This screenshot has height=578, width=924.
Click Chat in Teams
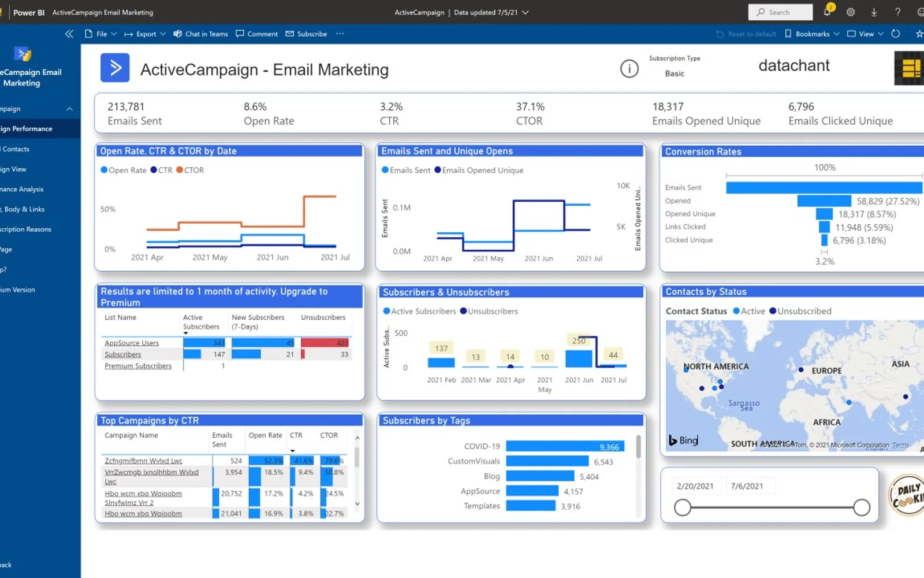tap(201, 34)
